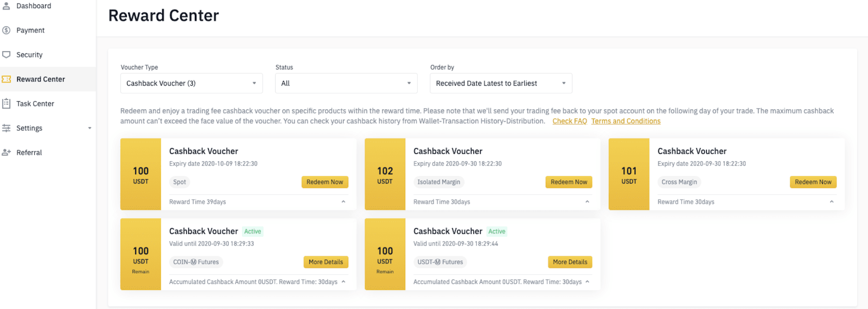Open the Order by dropdown
The height and width of the screenshot is (309, 868).
pyautogui.click(x=501, y=83)
